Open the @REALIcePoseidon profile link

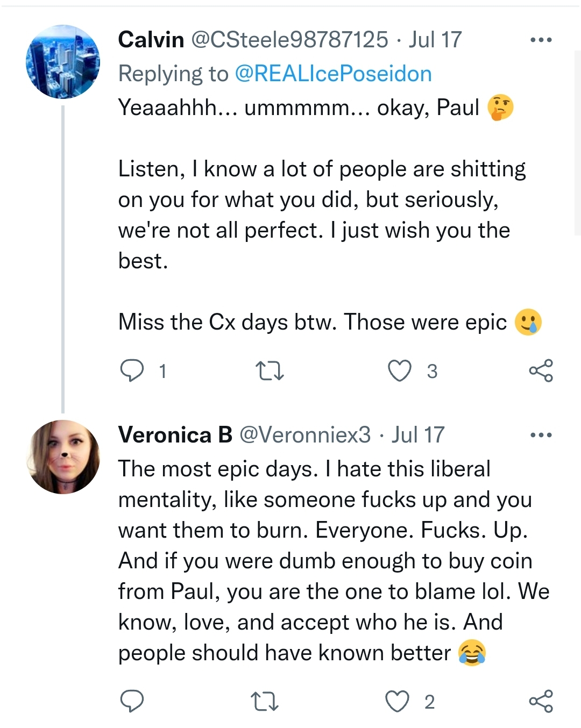click(333, 74)
